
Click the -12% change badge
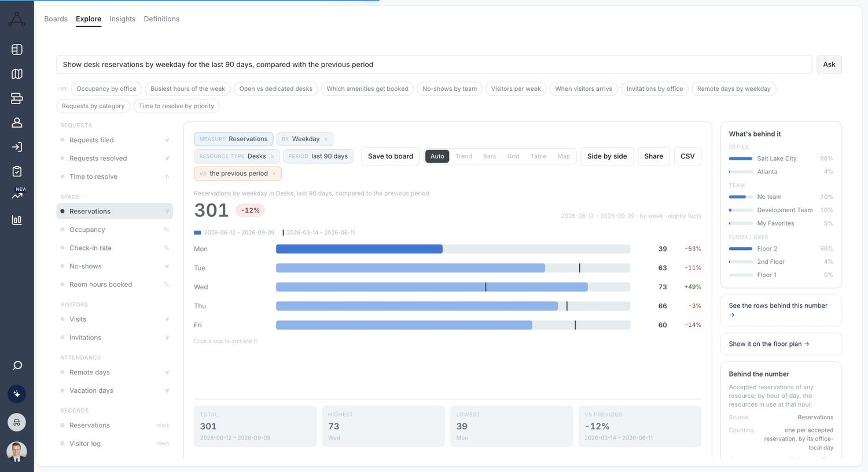[250, 211]
